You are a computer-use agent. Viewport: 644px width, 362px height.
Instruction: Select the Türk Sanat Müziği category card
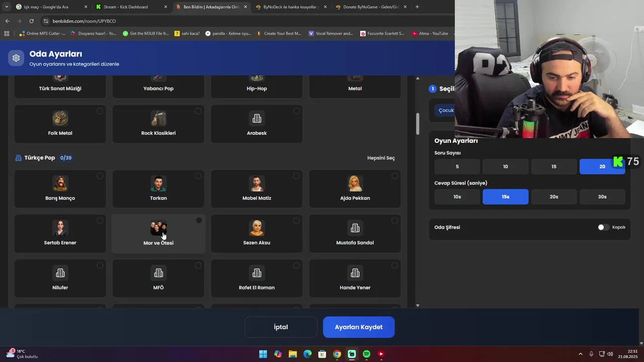60,86
